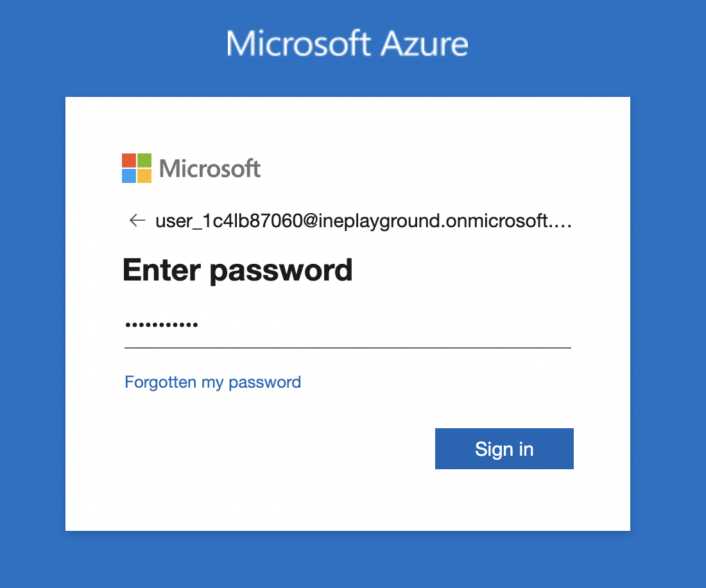
Task: Click the blue square of Microsoft logo
Action: click(129, 176)
